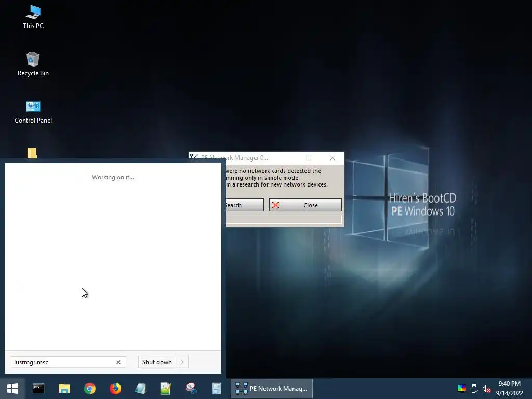This screenshot has width=532, height=399.
Task: Click the USB safely remove tray icon
Action: pos(475,389)
